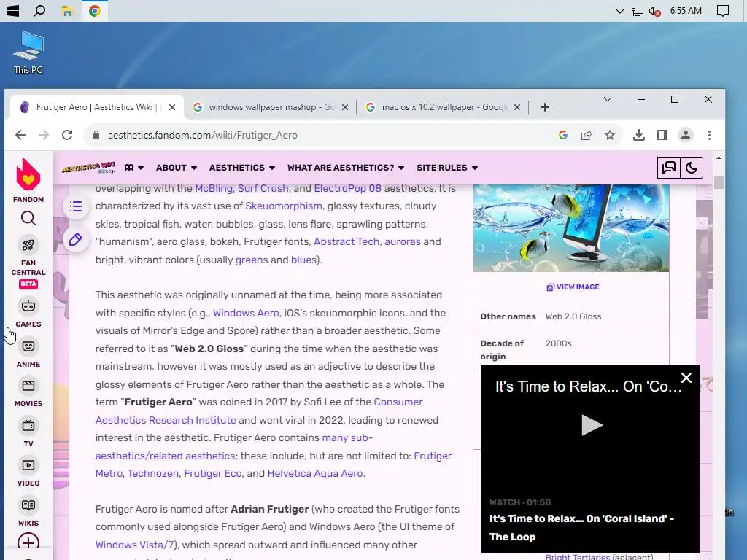Open the TV category icon
Viewport: 747px width, 560px height.
(28, 426)
